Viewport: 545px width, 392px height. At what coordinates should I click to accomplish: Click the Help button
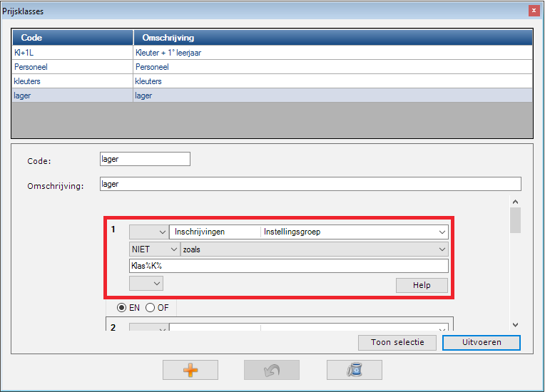(422, 285)
